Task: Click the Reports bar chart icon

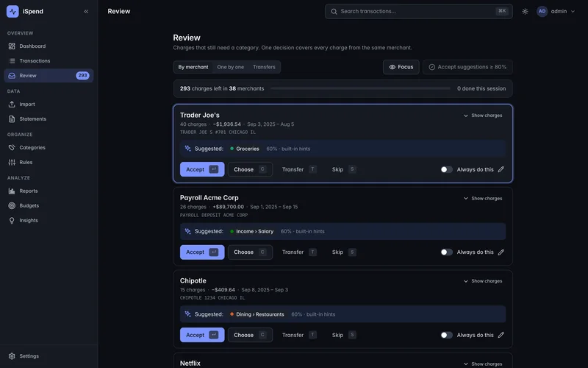Action: [12, 191]
